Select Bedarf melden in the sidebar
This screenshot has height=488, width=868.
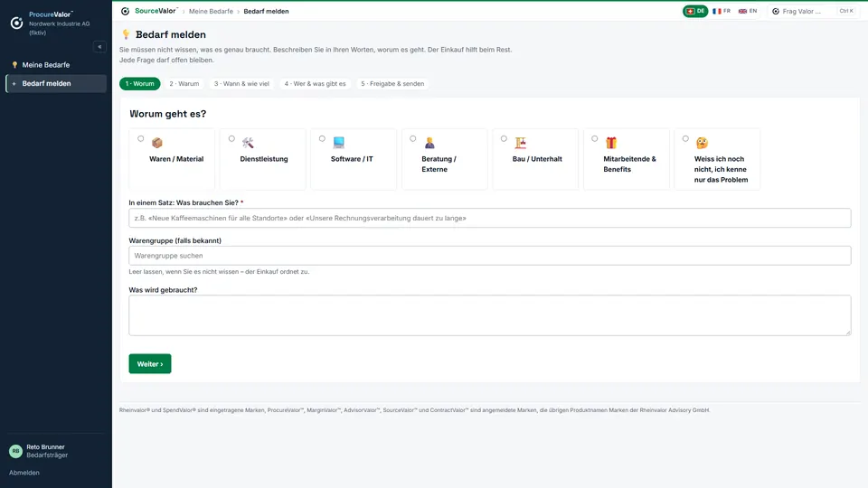55,83
